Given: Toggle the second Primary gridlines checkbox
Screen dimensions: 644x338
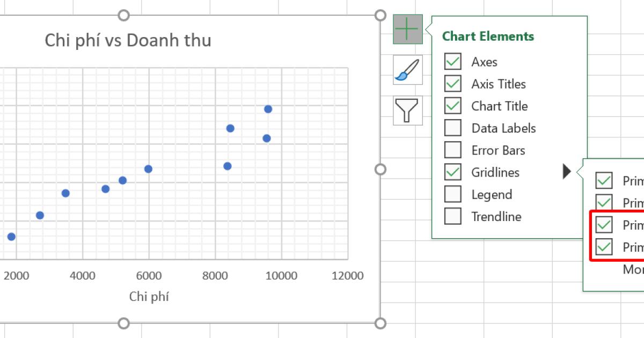Looking at the screenshot, I should pyautogui.click(x=605, y=202).
